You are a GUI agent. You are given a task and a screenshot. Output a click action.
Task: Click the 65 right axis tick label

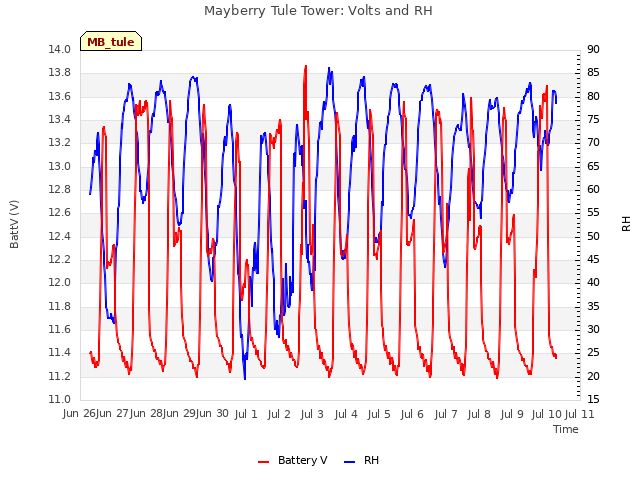593,167
